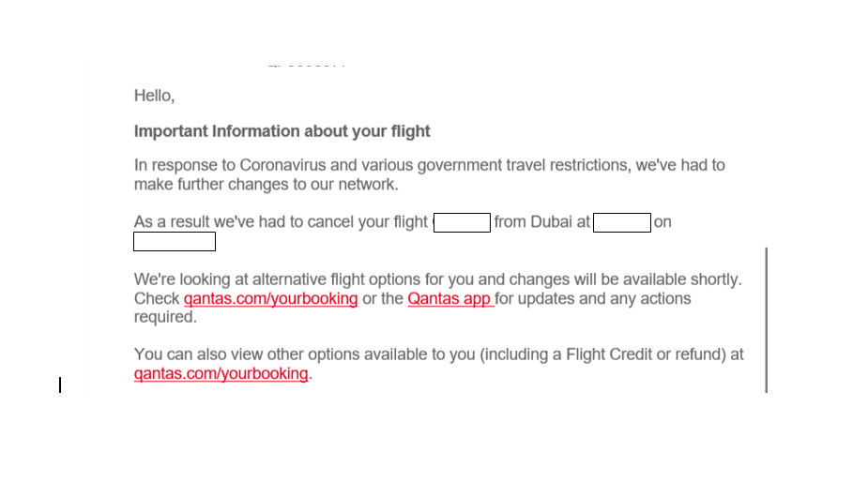Open the first qantas.com/yourbooking link
Viewport: 868px width, 482px height.
270,299
